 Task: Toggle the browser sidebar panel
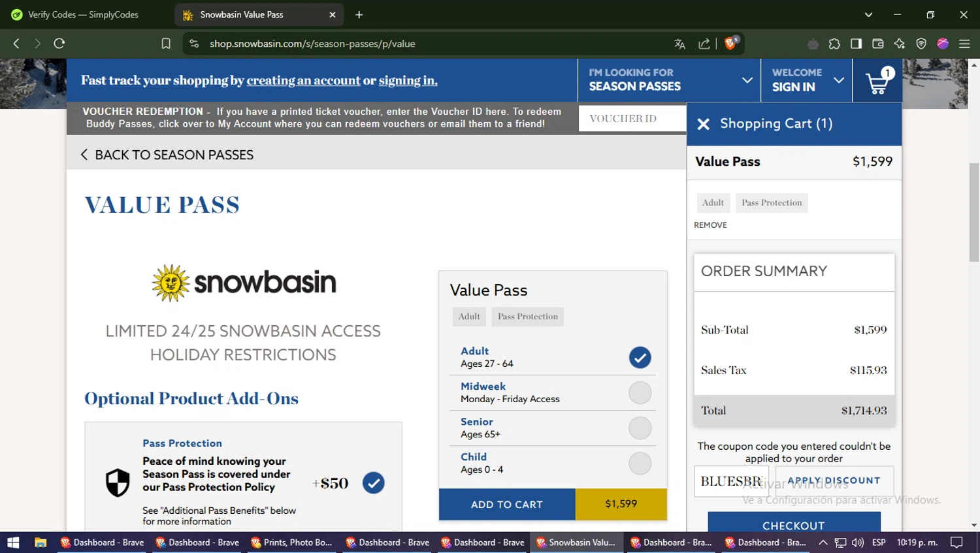click(856, 44)
